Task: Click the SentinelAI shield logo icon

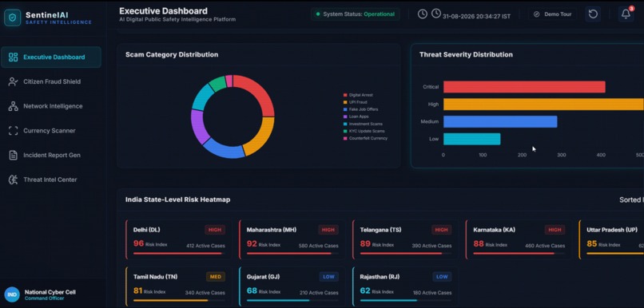Action: point(12,18)
